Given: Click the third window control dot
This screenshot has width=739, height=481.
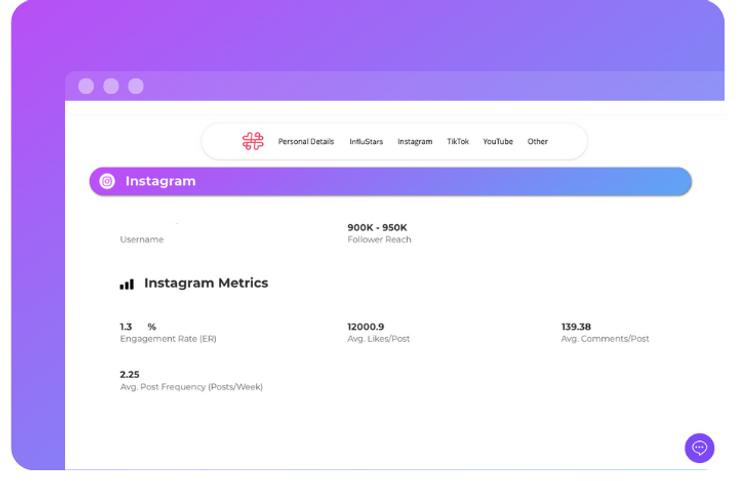Looking at the screenshot, I should [136, 86].
